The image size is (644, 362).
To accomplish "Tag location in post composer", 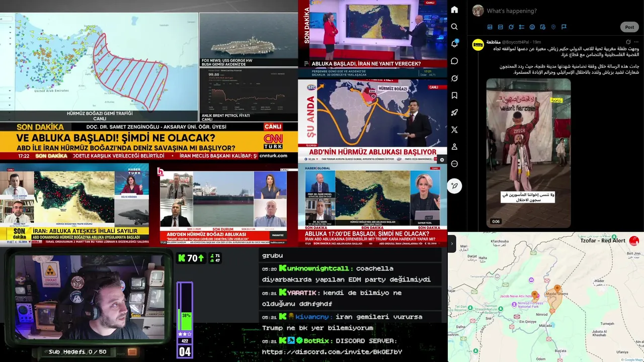I will [553, 27].
